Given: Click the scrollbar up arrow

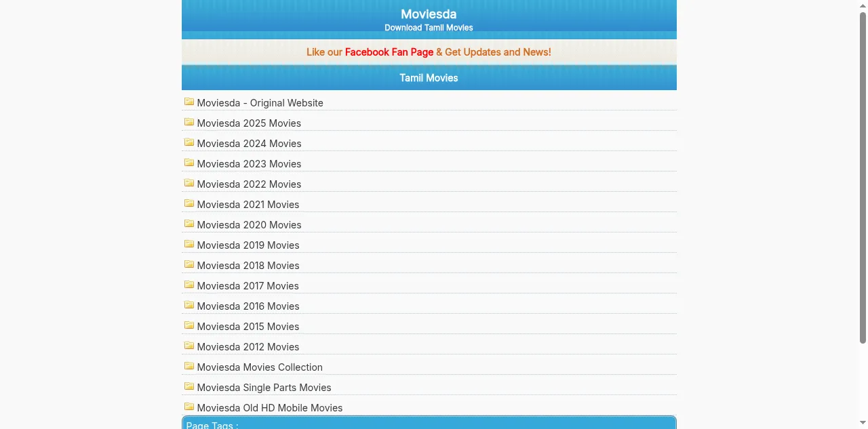Looking at the screenshot, I should tap(863, 5).
